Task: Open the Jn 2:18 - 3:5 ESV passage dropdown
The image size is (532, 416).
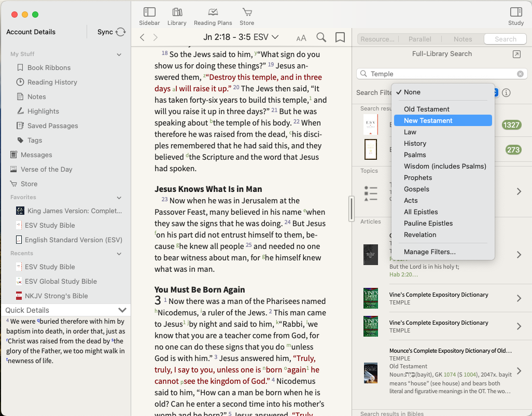Action: point(241,37)
